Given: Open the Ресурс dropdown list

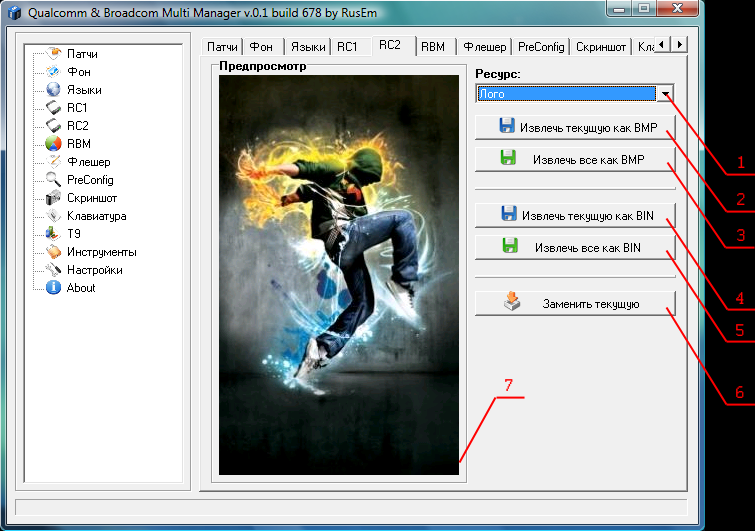Looking at the screenshot, I should (x=665, y=94).
